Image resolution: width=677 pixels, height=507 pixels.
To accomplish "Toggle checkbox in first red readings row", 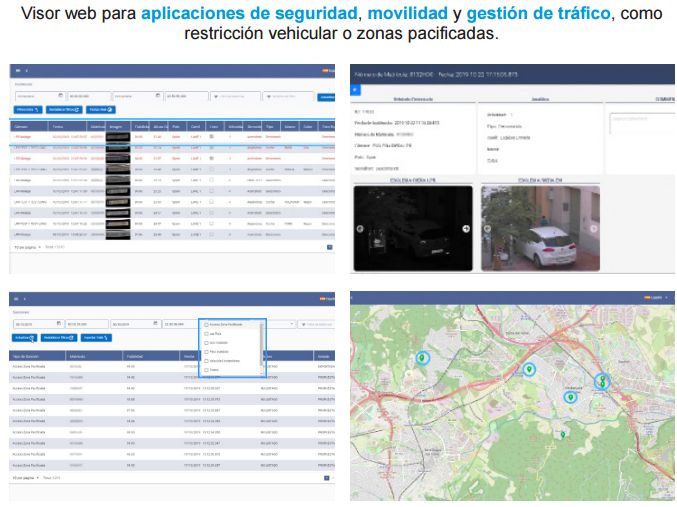I will tap(212, 136).
